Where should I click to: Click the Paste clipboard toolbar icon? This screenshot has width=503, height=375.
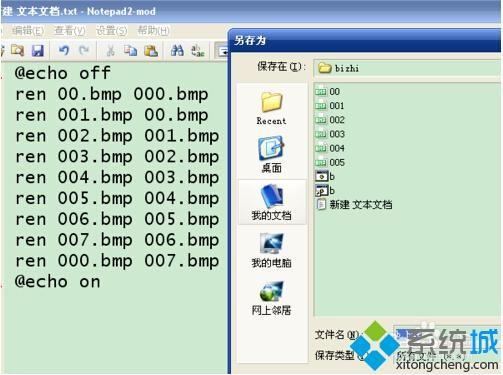coord(151,50)
